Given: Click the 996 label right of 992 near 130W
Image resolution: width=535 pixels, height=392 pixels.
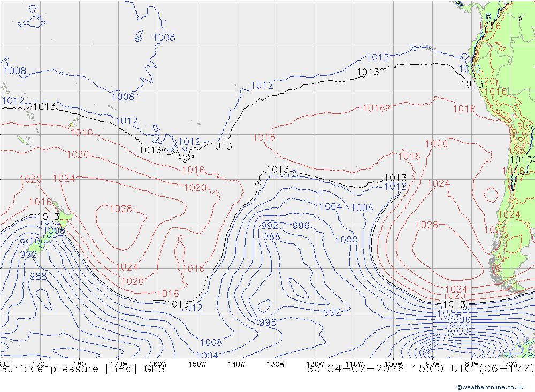Looking at the screenshot, I should pyautogui.click(x=301, y=226).
